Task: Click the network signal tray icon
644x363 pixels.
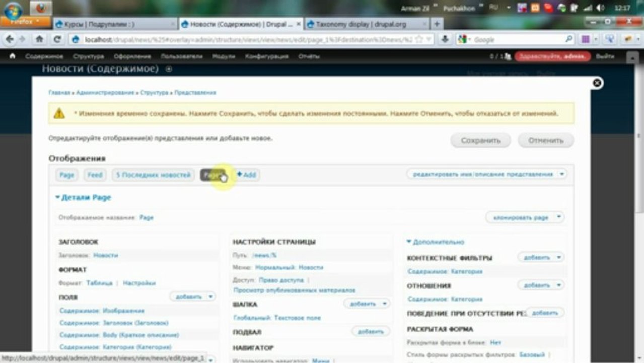Action: (x=587, y=8)
